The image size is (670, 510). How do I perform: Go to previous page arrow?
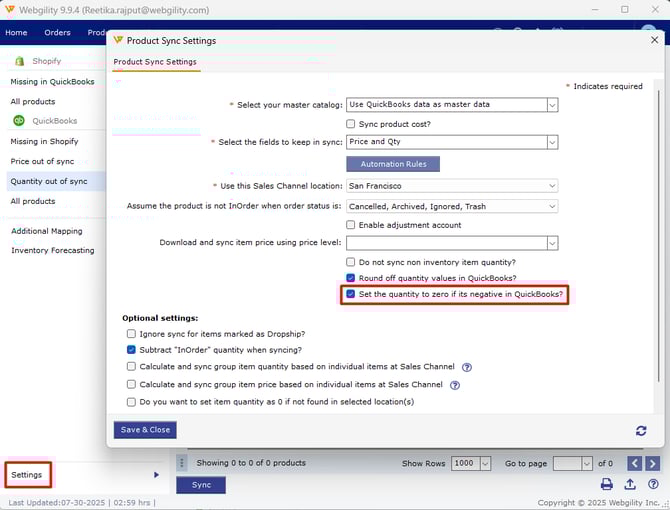click(x=634, y=463)
